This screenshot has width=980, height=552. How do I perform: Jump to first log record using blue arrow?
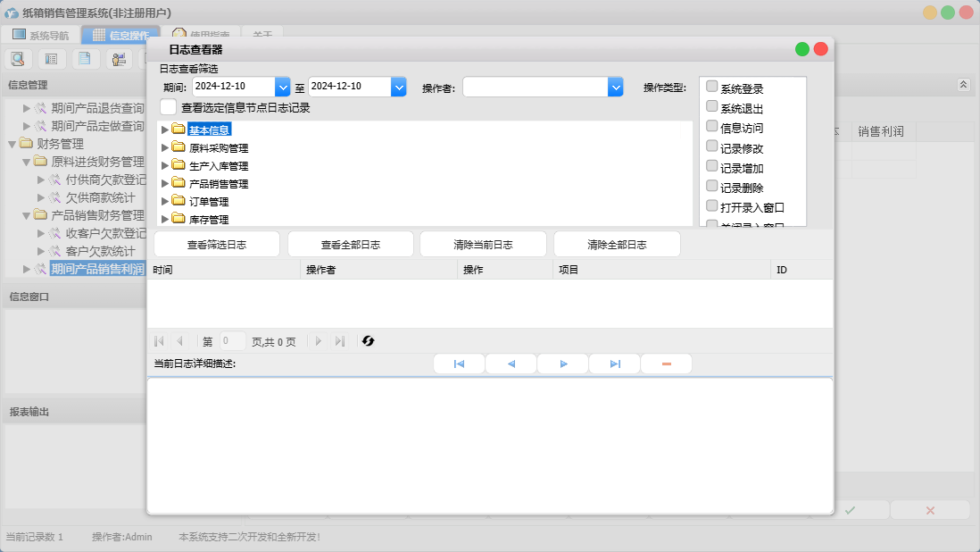459,364
